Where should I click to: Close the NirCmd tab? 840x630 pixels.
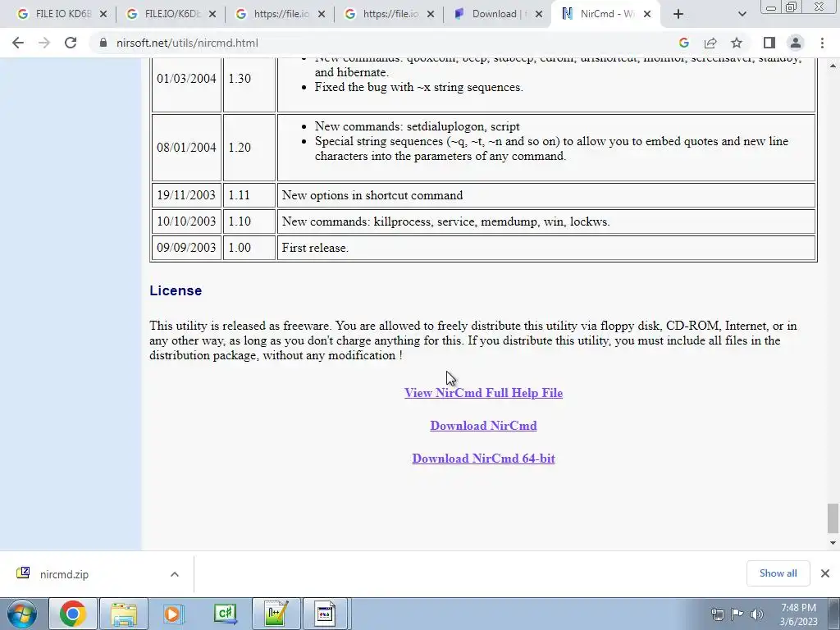tap(647, 14)
